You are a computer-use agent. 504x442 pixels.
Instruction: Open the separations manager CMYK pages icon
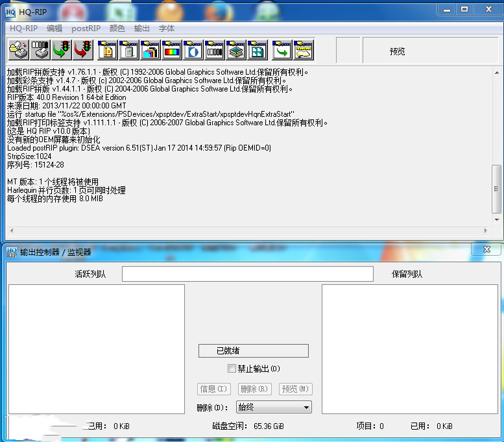point(150,50)
